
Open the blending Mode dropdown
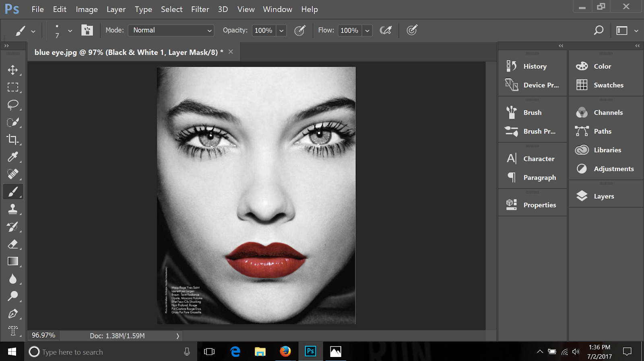tap(171, 30)
